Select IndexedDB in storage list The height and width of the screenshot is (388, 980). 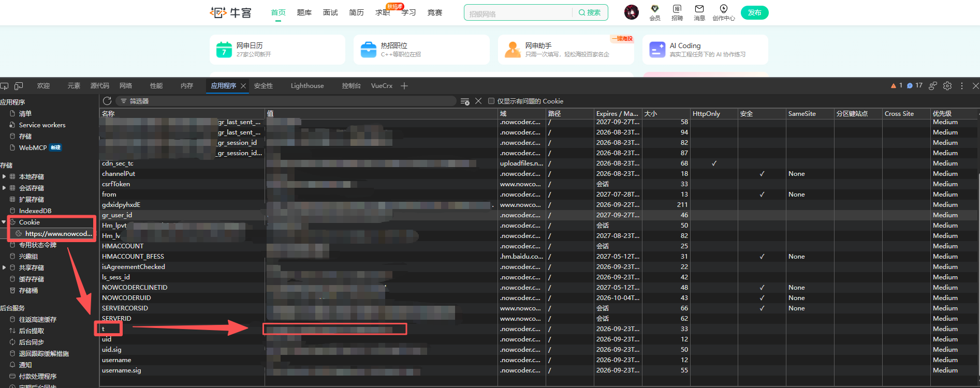[35, 211]
